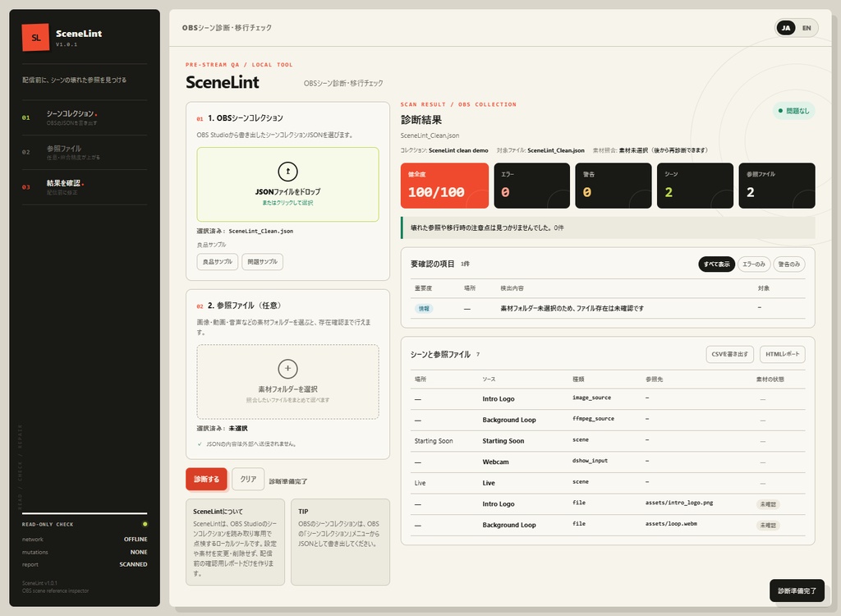Click the 健全度 100/100 score card
The image size is (841, 616).
[444, 186]
